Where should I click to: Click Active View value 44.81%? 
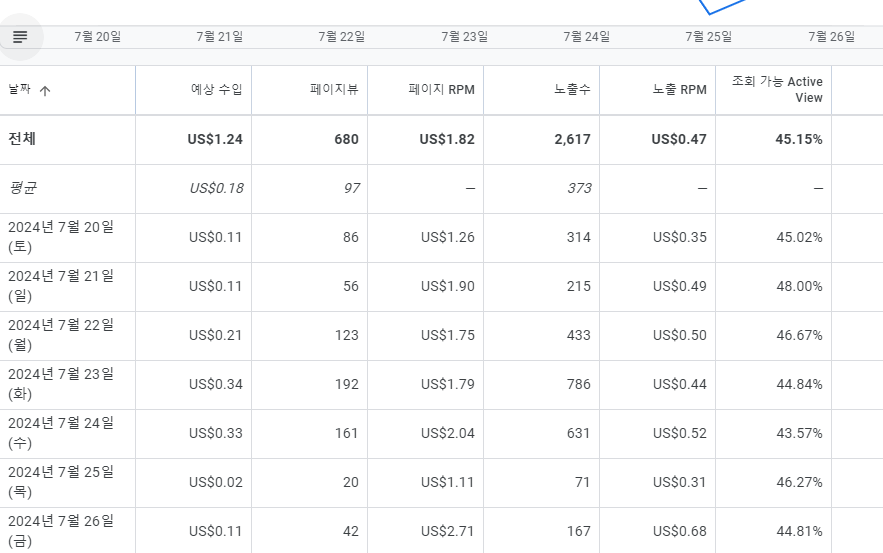(x=799, y=531)
